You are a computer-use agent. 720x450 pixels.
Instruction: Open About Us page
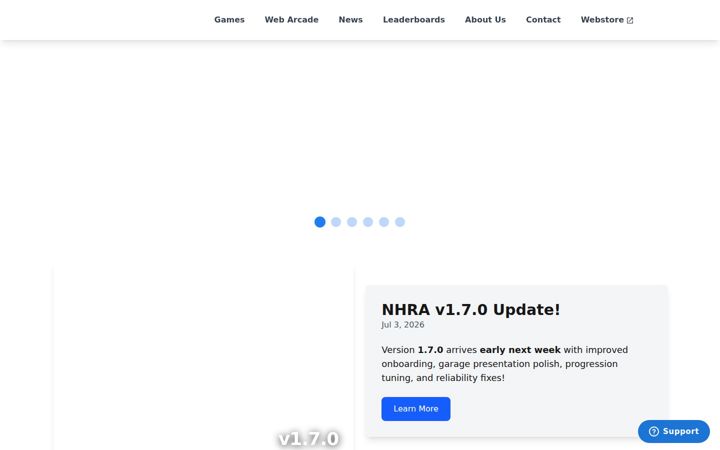click(485, 20)
